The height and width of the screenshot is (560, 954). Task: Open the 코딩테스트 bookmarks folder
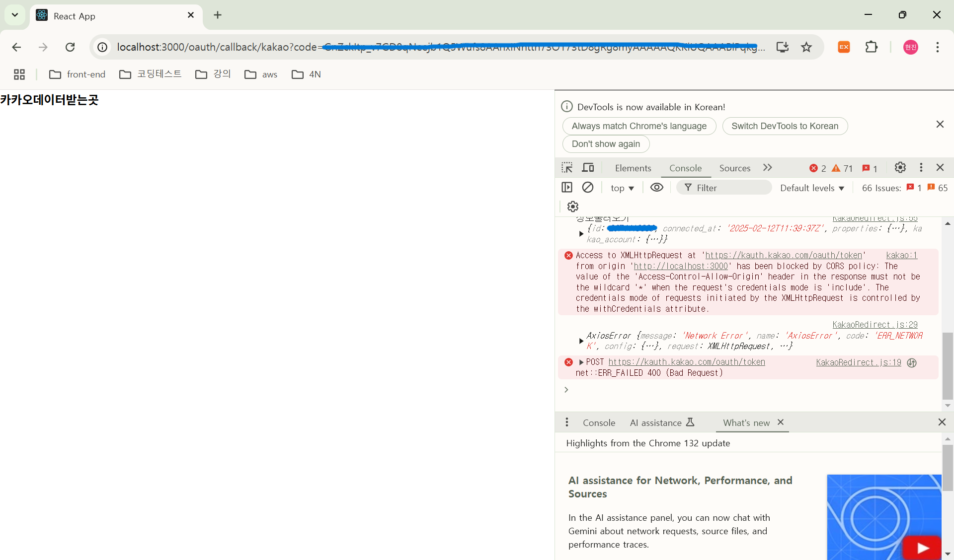coord(151,74)
